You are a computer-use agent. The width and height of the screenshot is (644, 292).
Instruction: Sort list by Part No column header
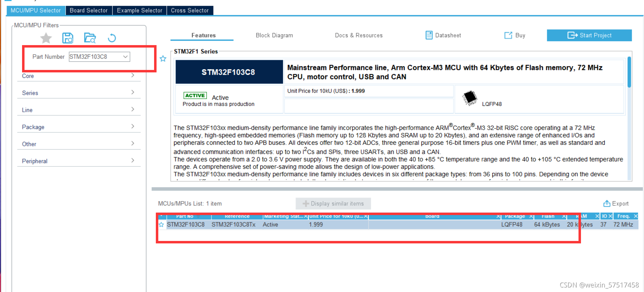(x=185, y=216)
